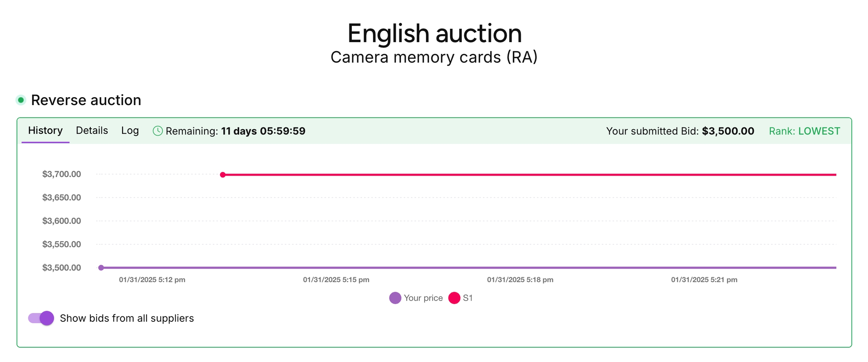Image resolution: width=868 pixels, height=362 pixels.
Task: Click the $3,600.00 y-axis label
Action: (x=61, y=221)
